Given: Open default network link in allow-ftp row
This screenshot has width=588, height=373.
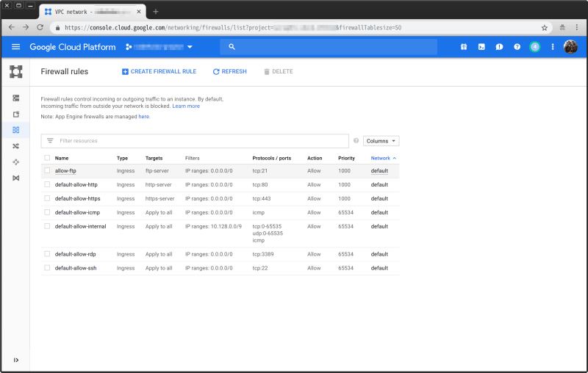Looking at the screenshot, I should click(x=379, y=171).
